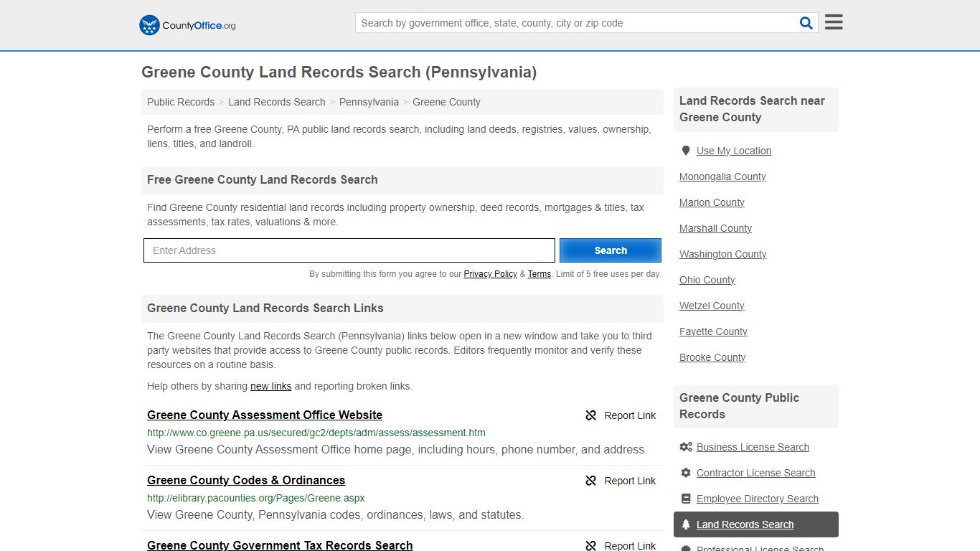Open the Privacy Policy link
This screenshot has width=980, height=551.
tap(490, 274)
